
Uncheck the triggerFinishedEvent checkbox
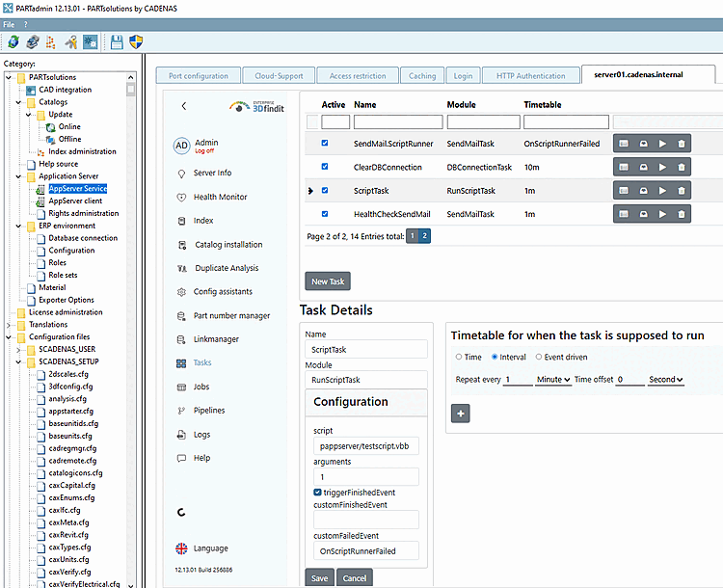click(317, 492)
